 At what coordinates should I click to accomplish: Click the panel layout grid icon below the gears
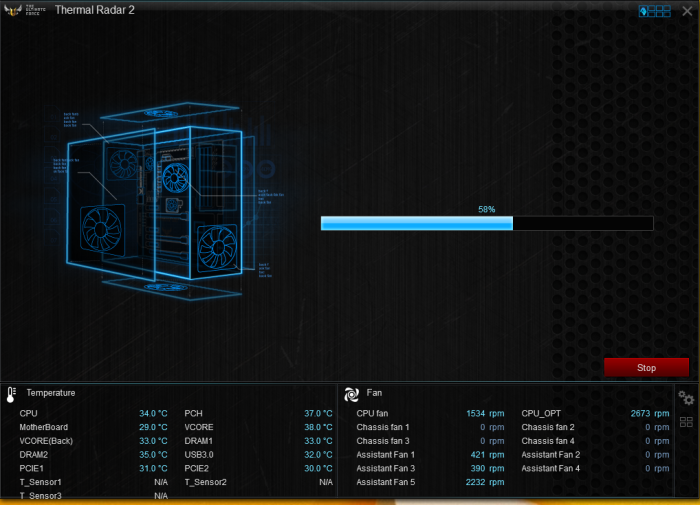pos(686,422)
